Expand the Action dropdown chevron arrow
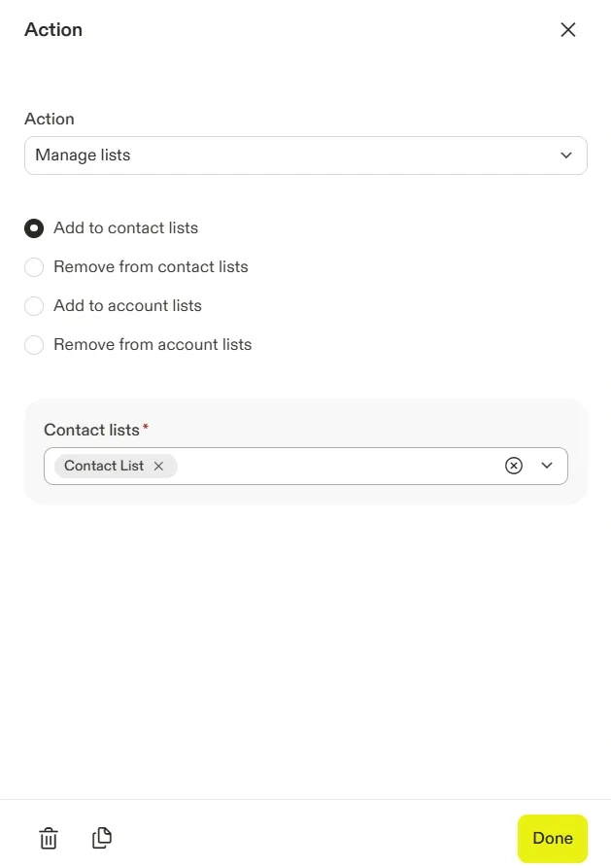 tap(566, 156)
